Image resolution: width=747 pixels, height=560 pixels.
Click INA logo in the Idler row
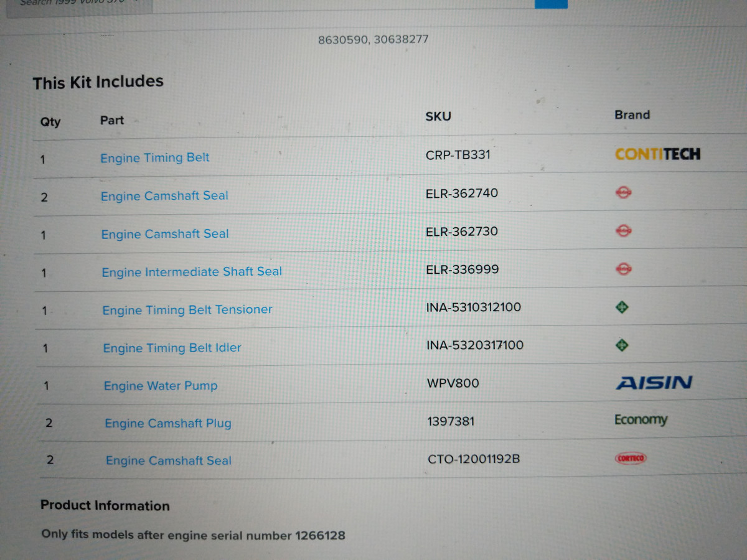tap(621, 345)
